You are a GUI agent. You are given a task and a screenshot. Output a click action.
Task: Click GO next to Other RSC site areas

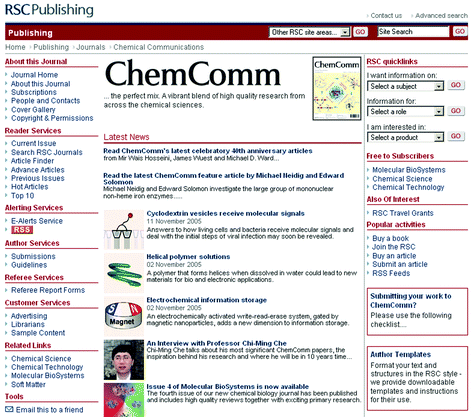pos(360,32)
